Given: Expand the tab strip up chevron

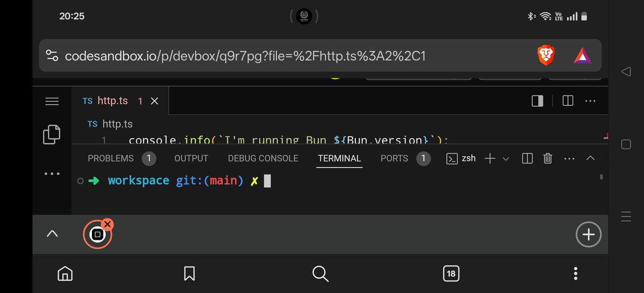Looking at the screenshot, I should point(52,234).
